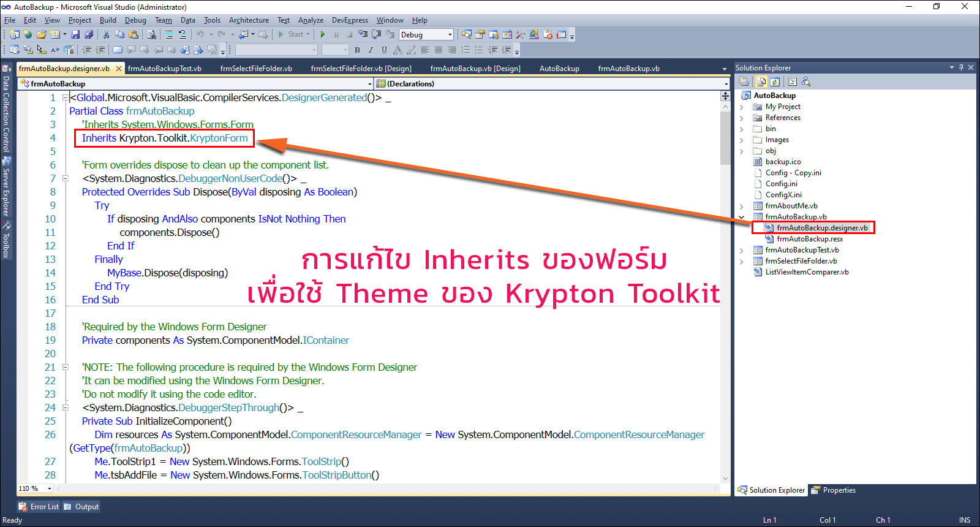Click the Open File folder icon
980x527 pixels.
[41, 35]
